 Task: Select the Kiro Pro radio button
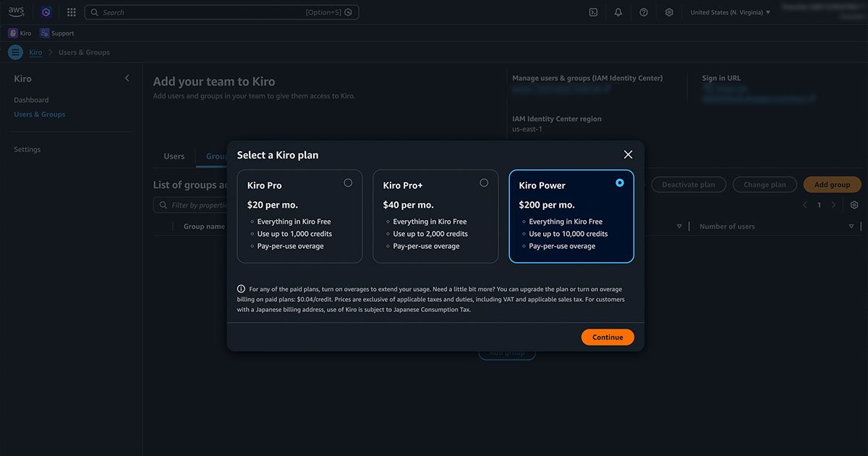348,183
